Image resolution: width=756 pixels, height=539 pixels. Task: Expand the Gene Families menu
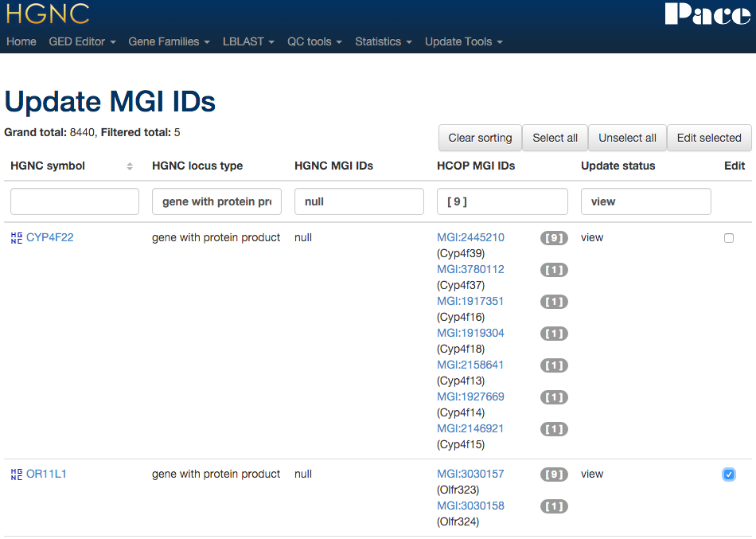[x=169, y=41]
